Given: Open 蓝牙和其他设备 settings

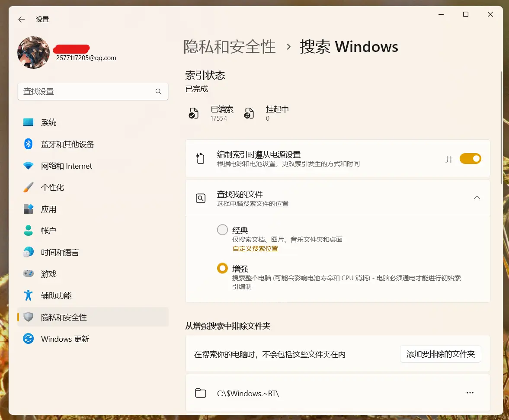Looking at the screenshot, I should click(93, 144).
